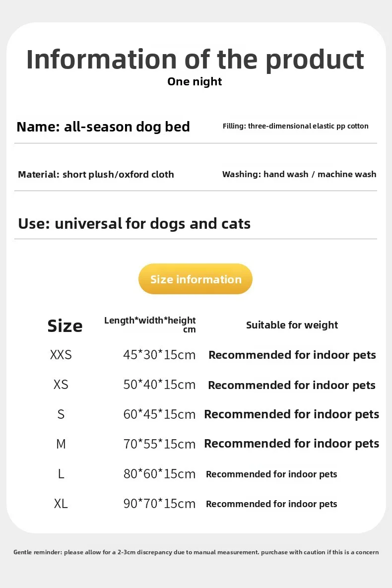Click the 80*60*15cm dimension value

[x=159, y=474]
